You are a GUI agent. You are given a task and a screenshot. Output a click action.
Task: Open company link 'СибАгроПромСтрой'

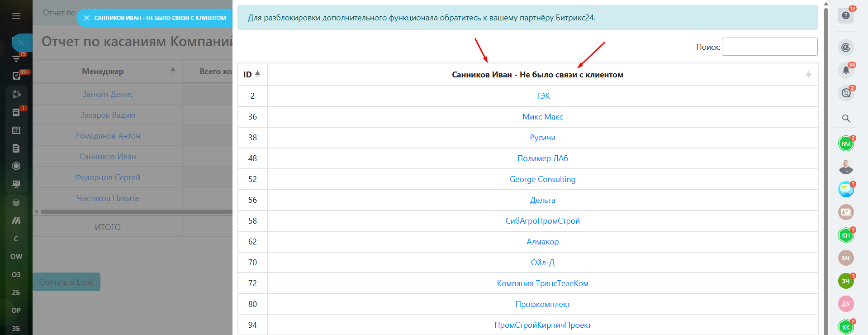pyautogui.click(x=543, y=221)
